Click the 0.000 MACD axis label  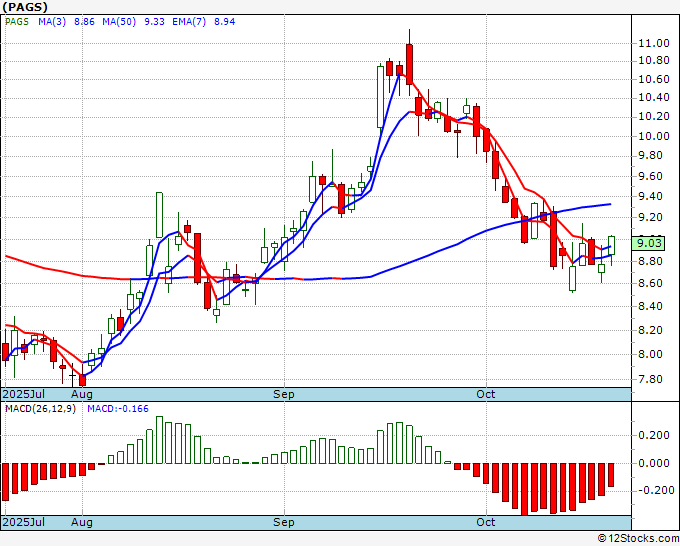coord(654,463)
